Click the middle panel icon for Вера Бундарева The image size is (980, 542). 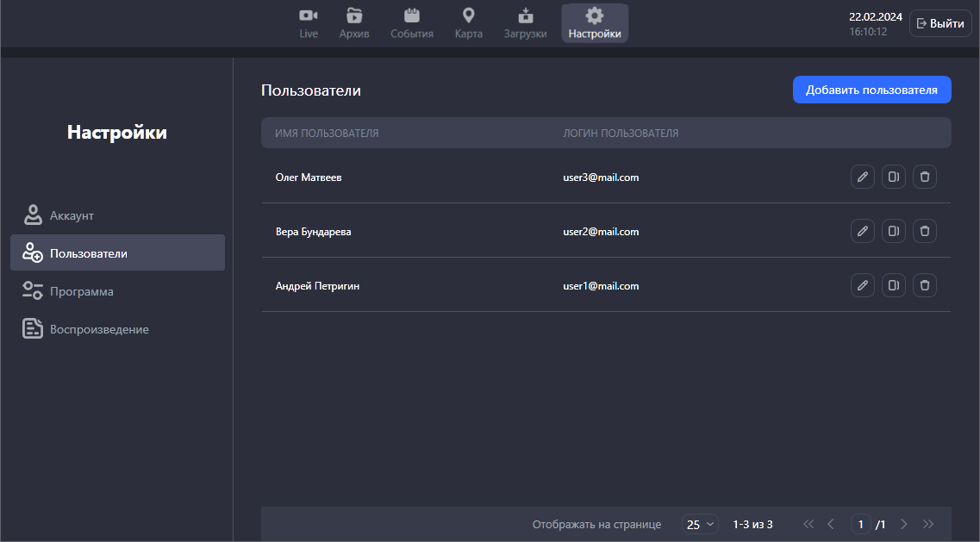click(x=893, y=231)
